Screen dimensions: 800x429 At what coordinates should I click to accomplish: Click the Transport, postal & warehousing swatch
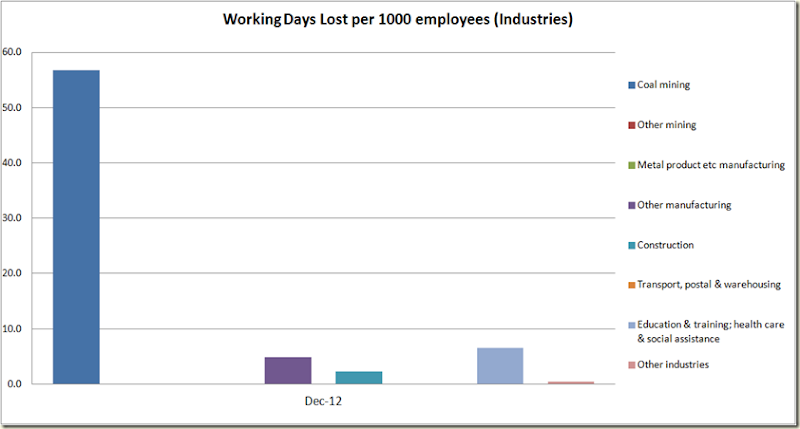[632, 285]
